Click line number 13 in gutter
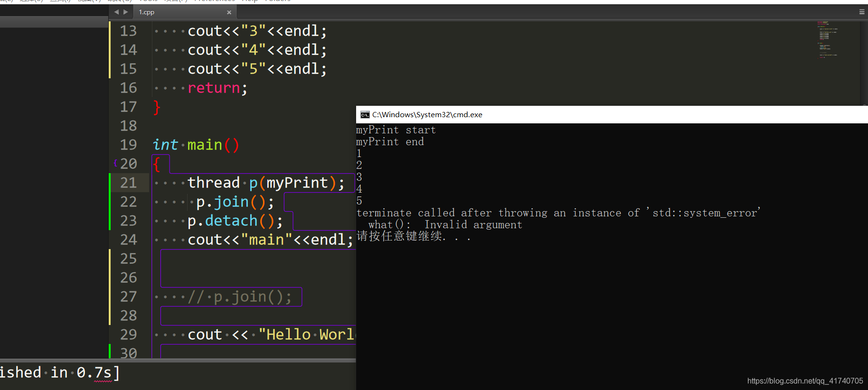The image size is (868, 390). pyautogui.click(x=128, y=31)
